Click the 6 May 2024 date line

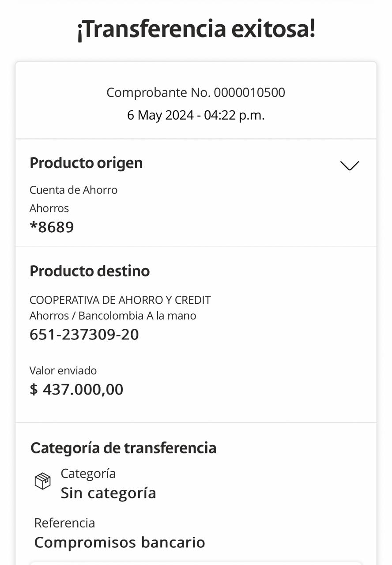(x=196, y=115)
